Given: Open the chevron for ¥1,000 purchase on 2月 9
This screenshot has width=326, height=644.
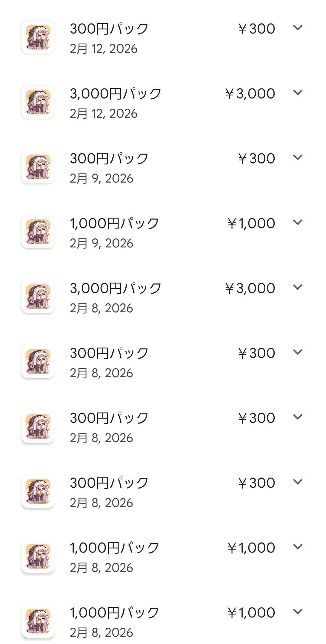Looking at the screenshot, I should [x=298, y=222].
